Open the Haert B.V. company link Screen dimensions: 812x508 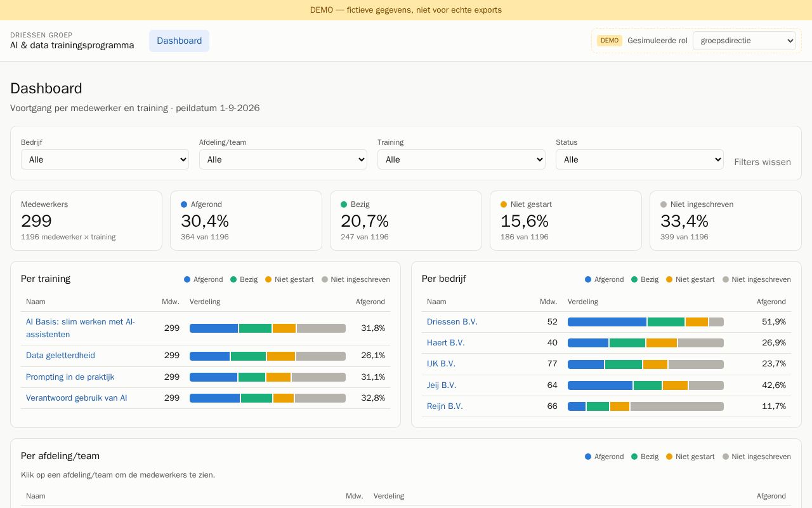point(446,343)
